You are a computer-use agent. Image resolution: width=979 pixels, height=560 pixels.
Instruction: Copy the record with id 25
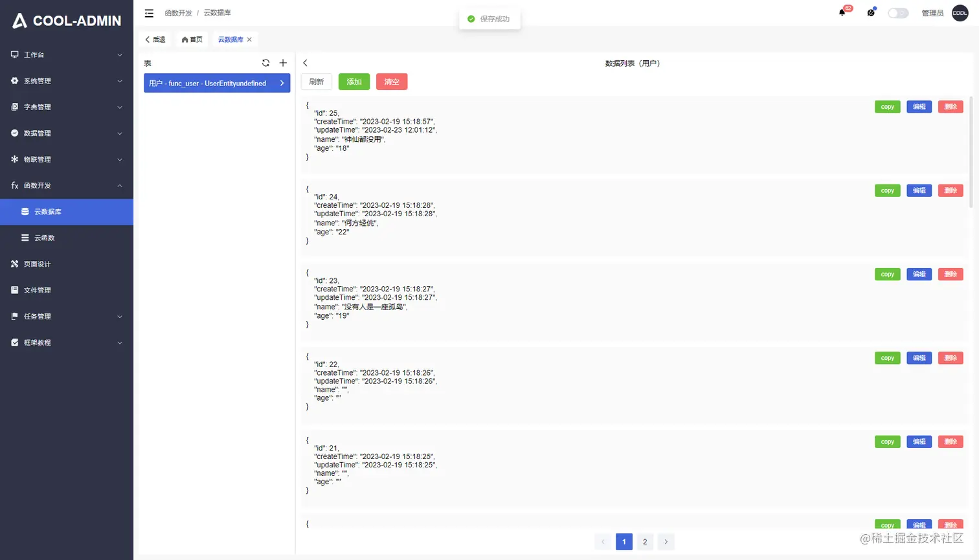coord(887,106)
